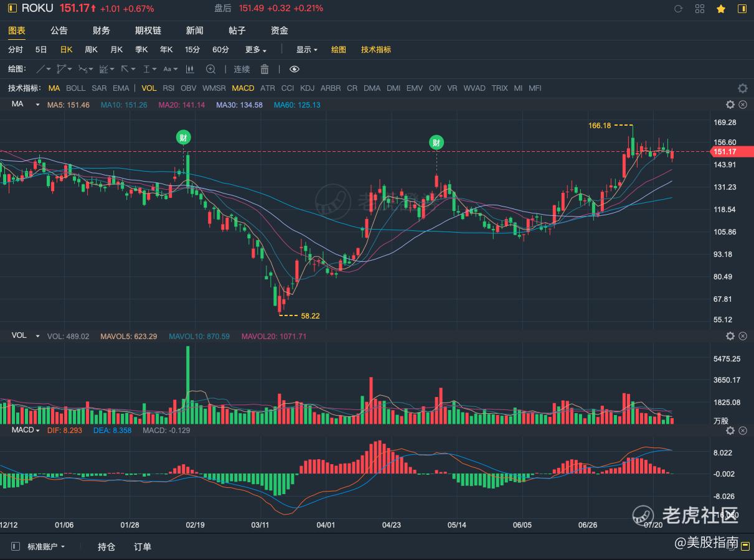
Task: Close the MA panel
Action: coord(742,105)
